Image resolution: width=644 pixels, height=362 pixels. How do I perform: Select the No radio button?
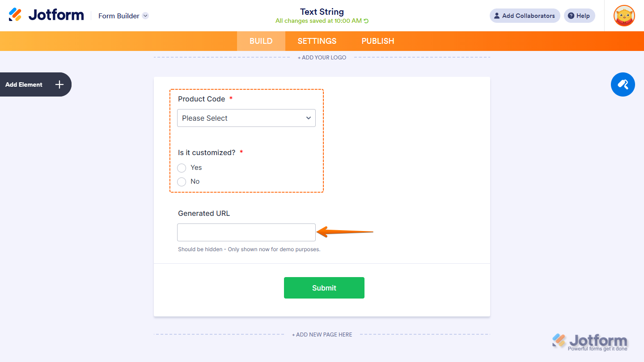pos(182,181)
